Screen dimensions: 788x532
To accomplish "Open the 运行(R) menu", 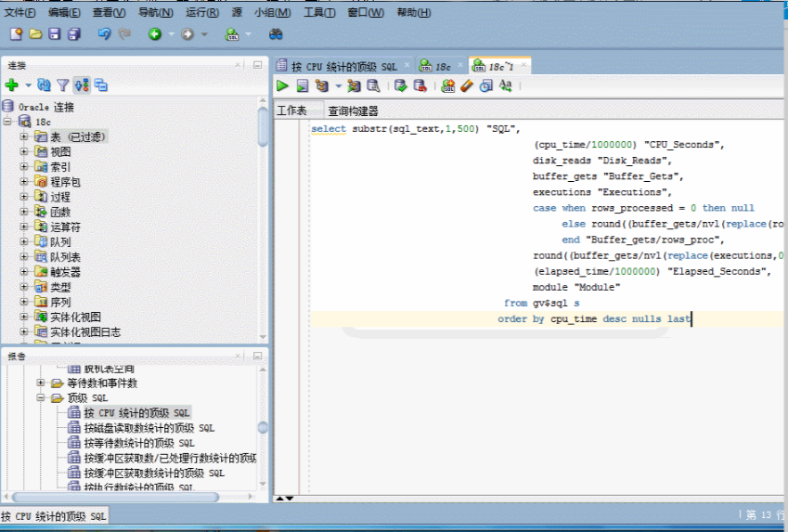I will click(x=202, y=13).
